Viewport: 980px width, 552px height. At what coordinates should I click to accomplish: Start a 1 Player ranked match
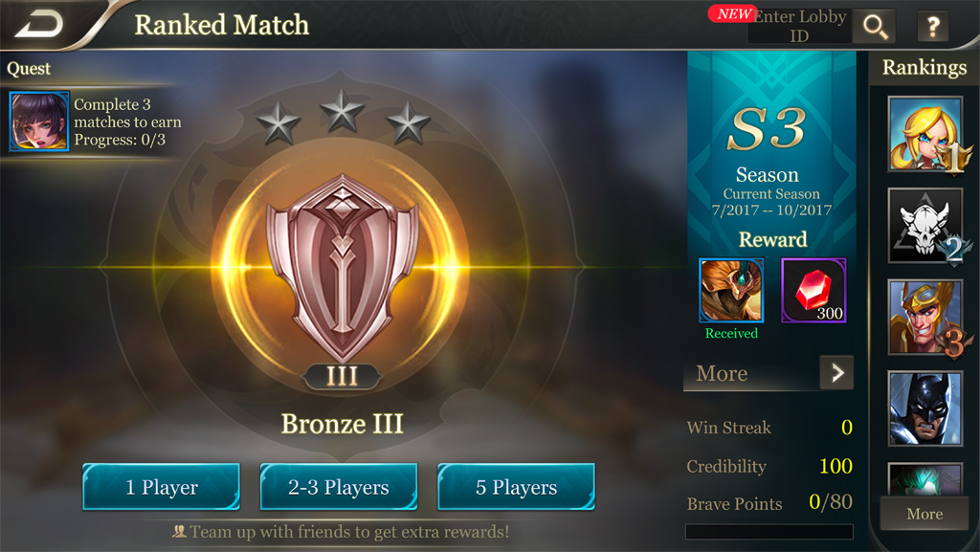[x=161, y=486]
